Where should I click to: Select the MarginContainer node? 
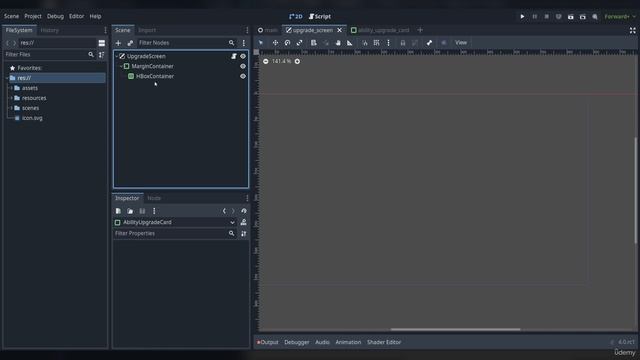click(152, 66)
